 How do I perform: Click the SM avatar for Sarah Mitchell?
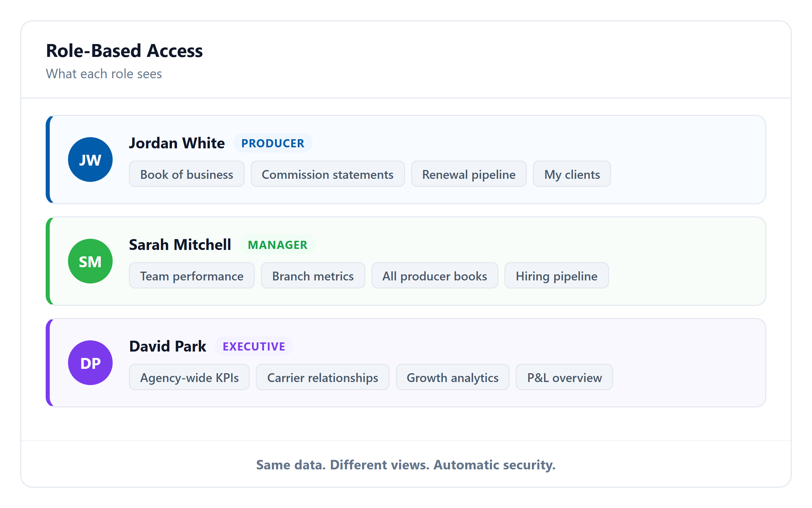[x=90, y=261]
